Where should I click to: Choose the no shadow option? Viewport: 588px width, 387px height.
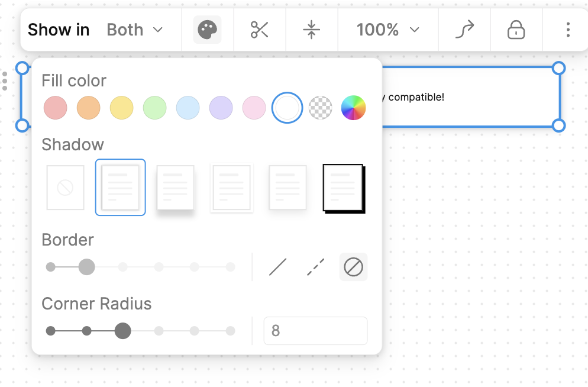65,188
